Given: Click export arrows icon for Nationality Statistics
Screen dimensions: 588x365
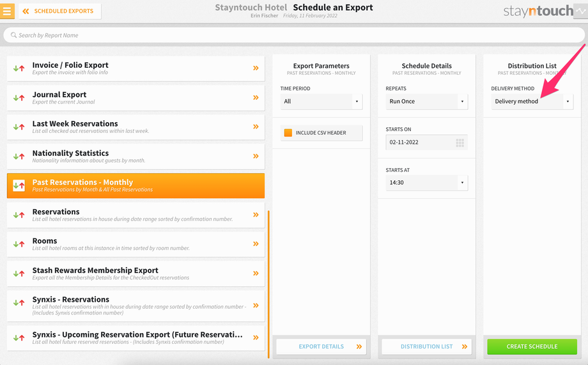Looking at the screenshot, I should point(19,157).
